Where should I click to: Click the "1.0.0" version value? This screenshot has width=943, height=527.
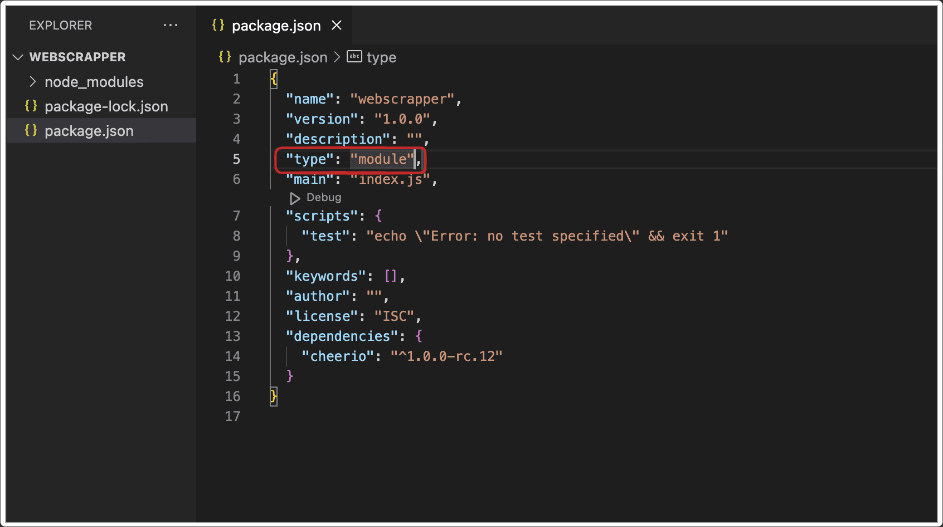402,119
